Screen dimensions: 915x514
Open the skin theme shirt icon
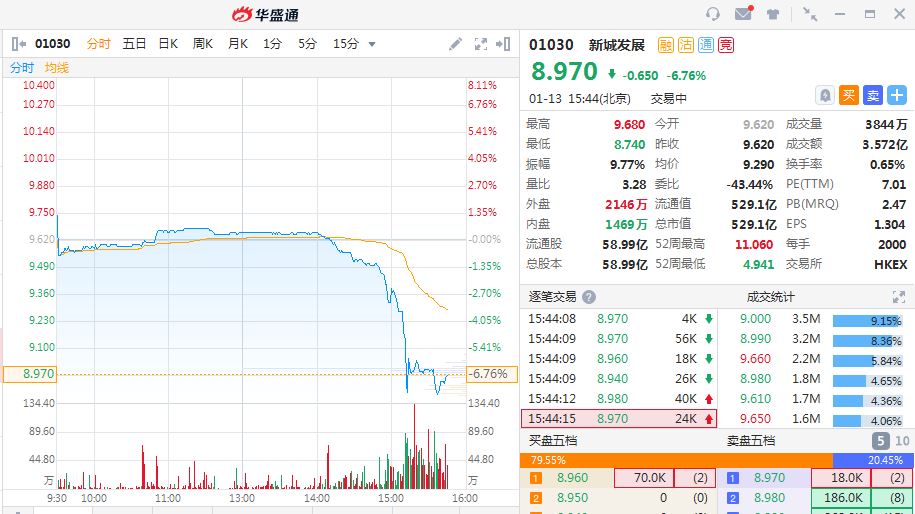773,14
